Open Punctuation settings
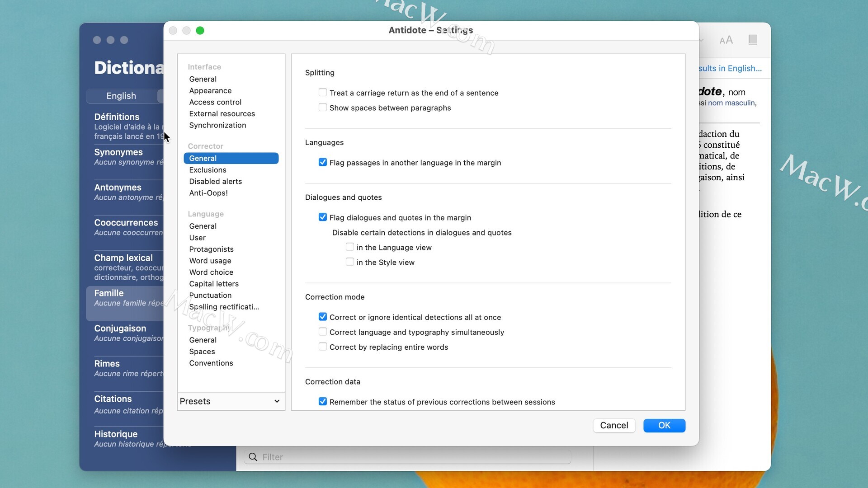 pos(210,295)
